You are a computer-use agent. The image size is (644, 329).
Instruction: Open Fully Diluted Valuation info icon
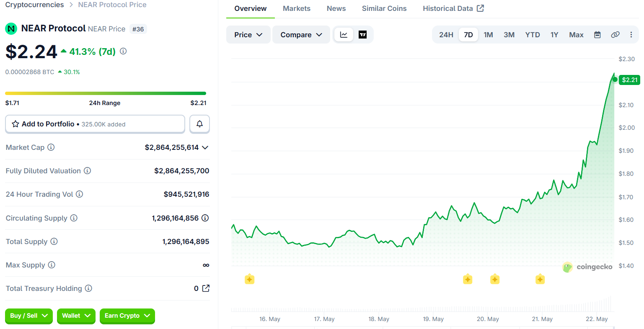87,171
